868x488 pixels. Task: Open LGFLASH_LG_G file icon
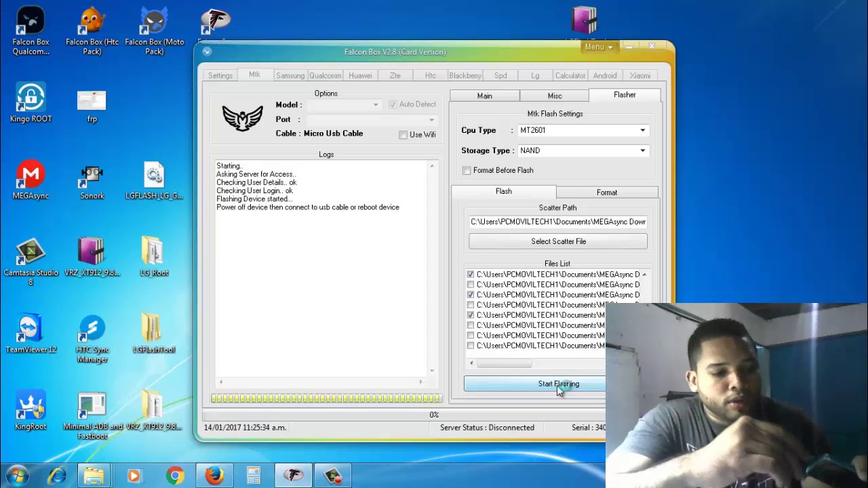coord(154,180)
